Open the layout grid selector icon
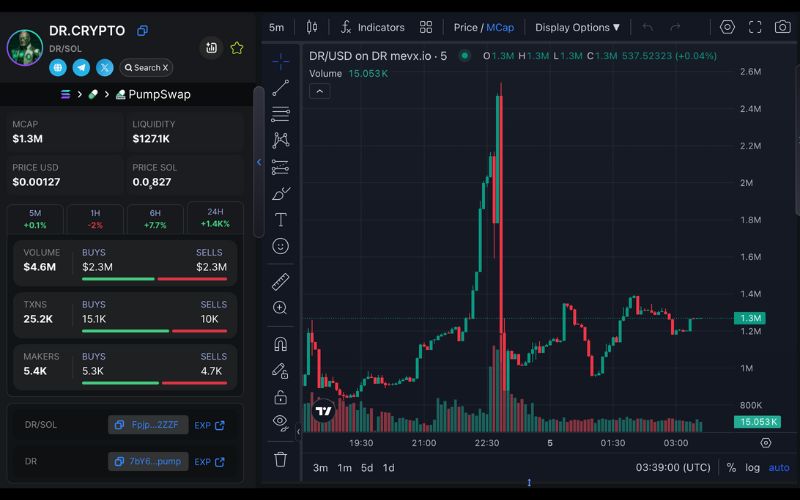The height and width of the screenshot is (500, 800). click(x=426, y=27)
